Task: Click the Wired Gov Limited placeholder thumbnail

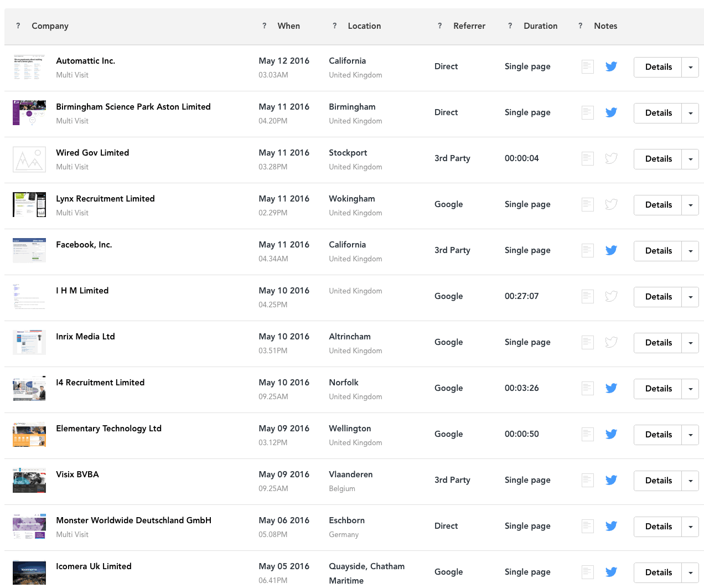Action: [x=29, y=160]
